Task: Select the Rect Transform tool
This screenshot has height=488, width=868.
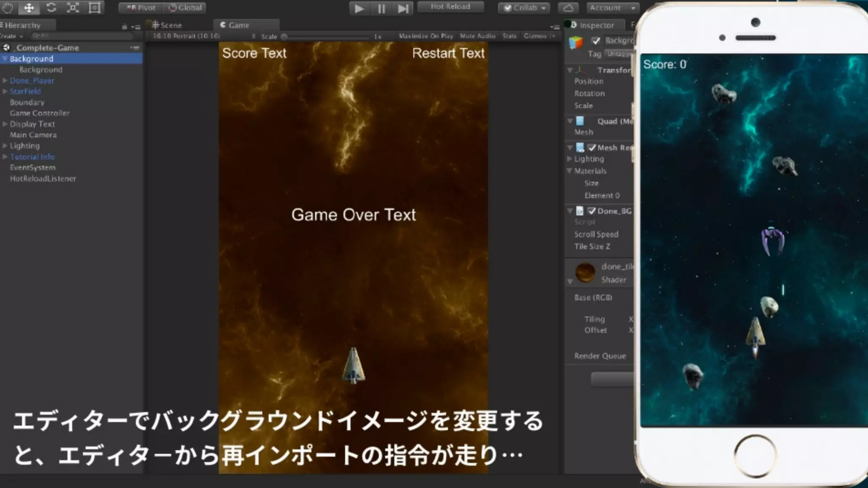Action: (x=95, y=8)
